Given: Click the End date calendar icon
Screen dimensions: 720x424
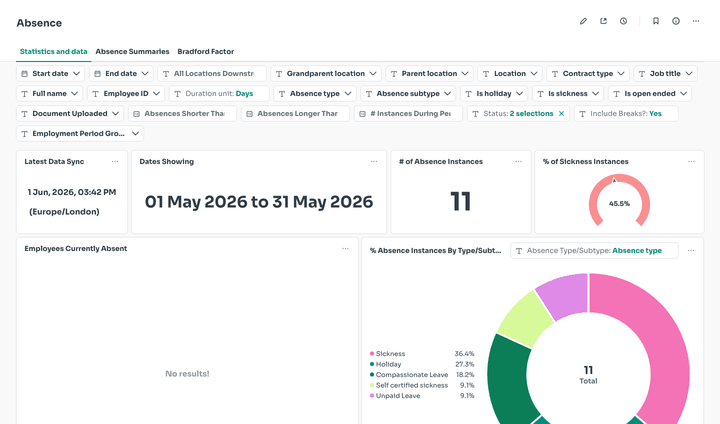Looking at the screenshot, I should point(97,73).
